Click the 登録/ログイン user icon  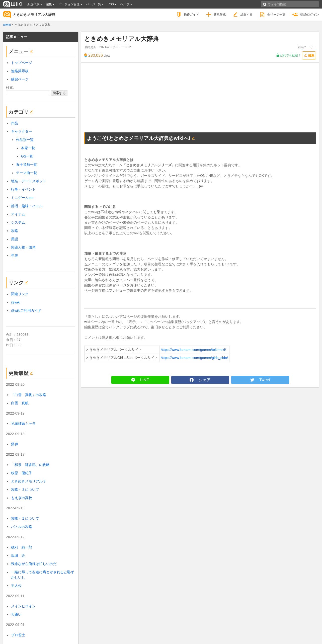coord(295,15)
